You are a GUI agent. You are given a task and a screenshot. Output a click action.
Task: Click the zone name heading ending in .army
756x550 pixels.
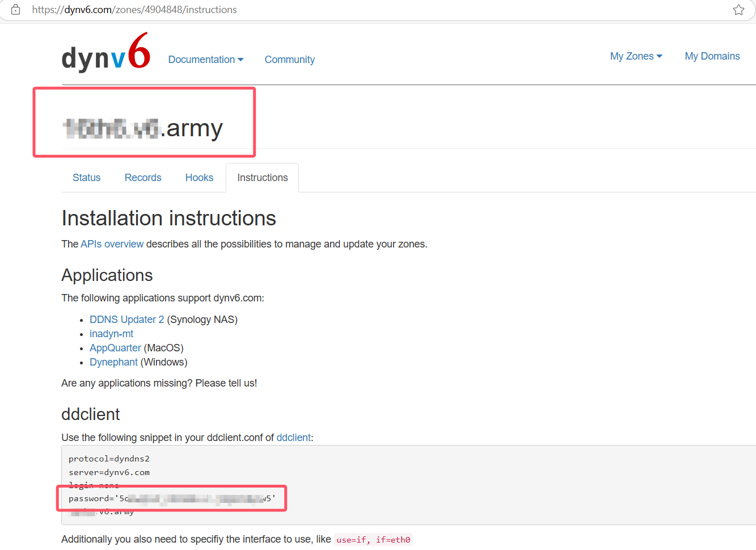[x=143, y=128]
